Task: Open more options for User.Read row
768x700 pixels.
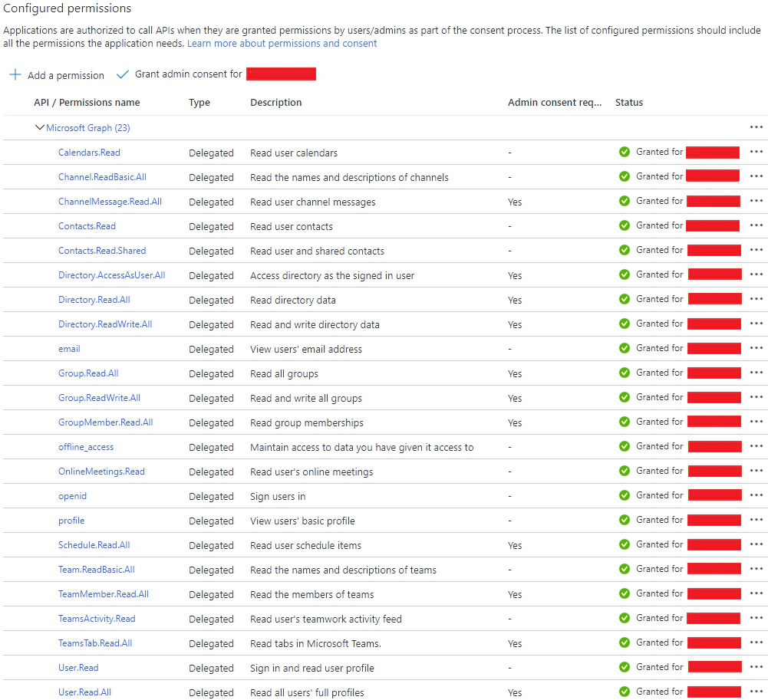Action: point(756,667)
